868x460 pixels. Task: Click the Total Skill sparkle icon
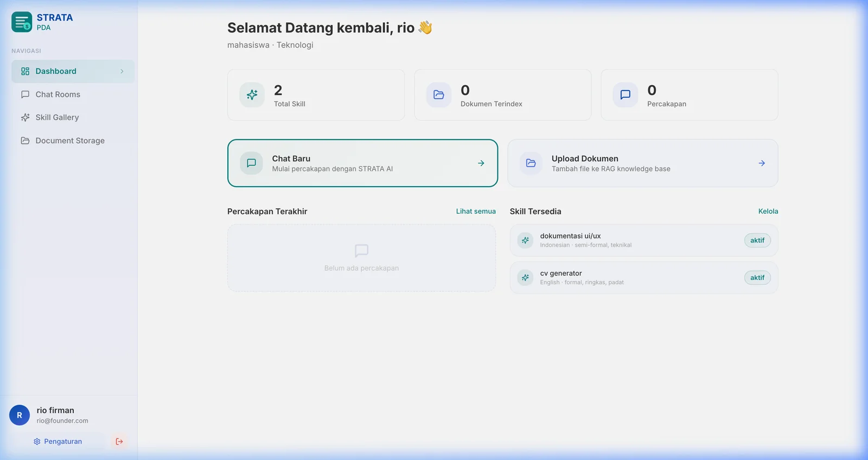tap(252, 95)
